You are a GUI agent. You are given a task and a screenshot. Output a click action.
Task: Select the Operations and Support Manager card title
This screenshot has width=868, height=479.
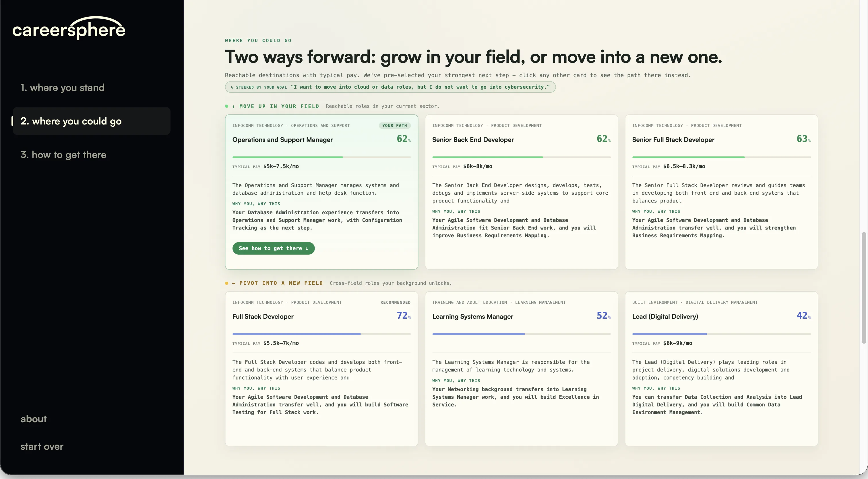282,140
